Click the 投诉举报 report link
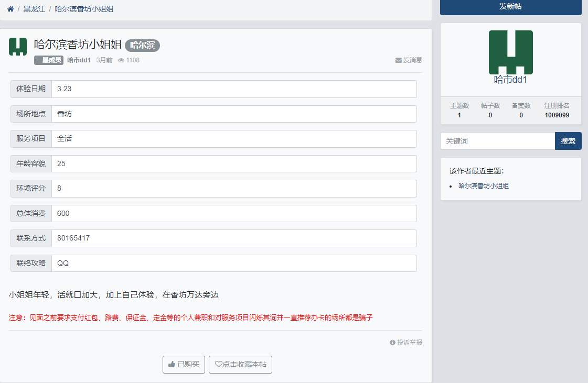This screenshot has height=383, width=588. [x=409, y=342]
